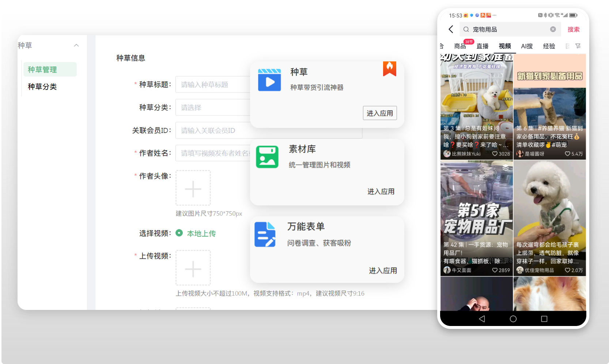Tap the heart on 比熊妹妹Yuki video
609x364 pixels.
pyautogui.click(x=495, y=154)
